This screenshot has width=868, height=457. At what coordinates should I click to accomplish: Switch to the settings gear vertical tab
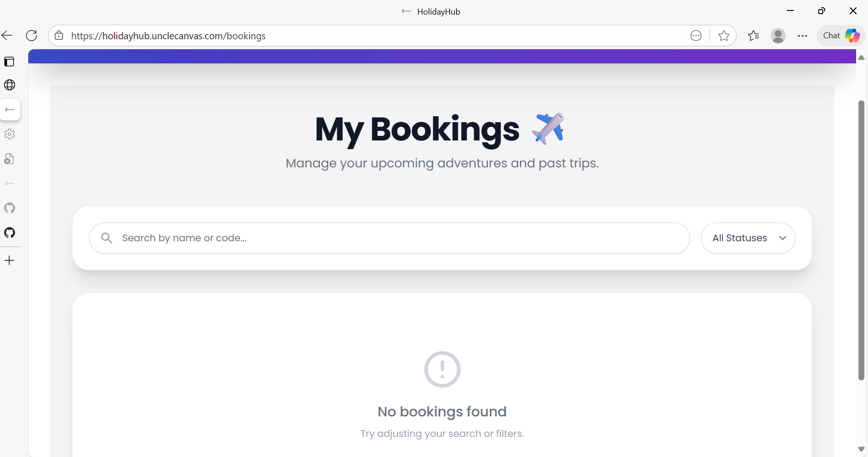(10, 134)
